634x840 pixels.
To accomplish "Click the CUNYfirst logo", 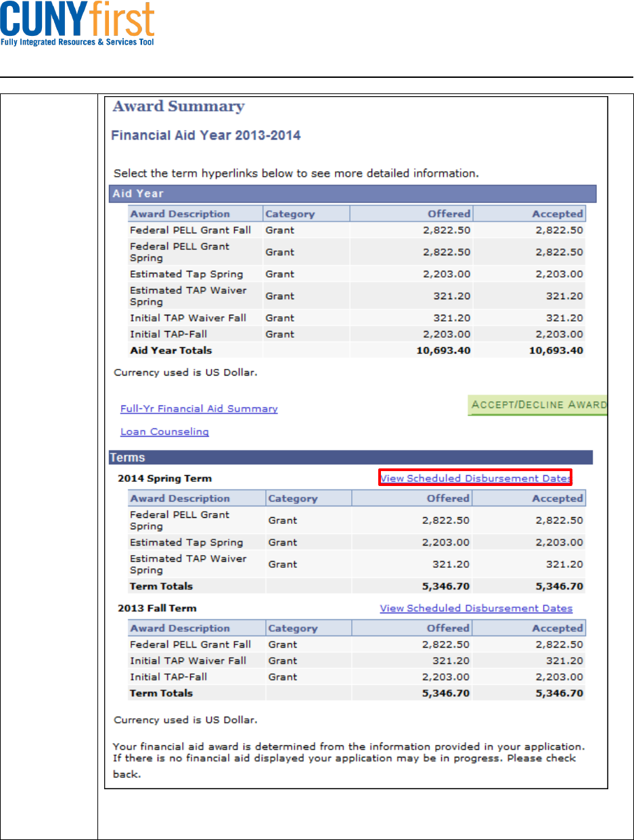I will pyautogui.click(x=77, y=23).
